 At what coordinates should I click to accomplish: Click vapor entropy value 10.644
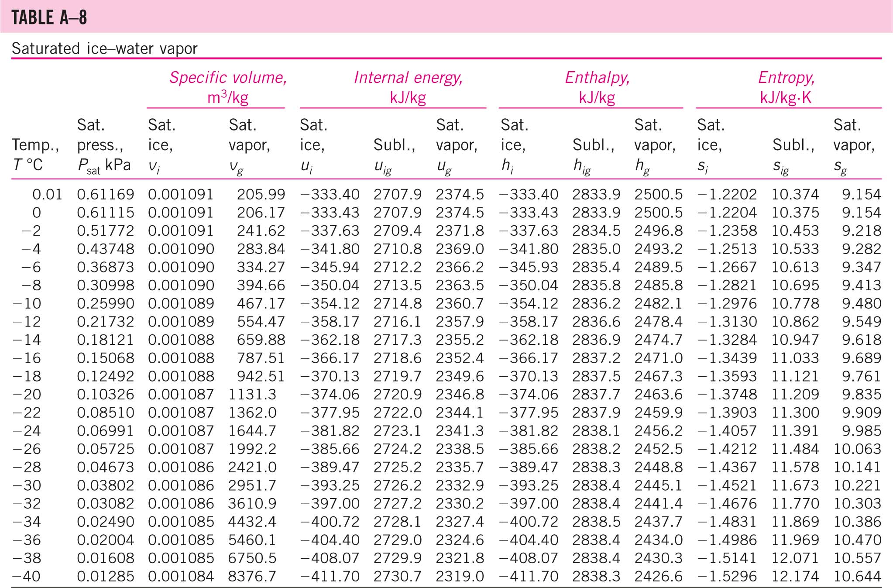858,576
